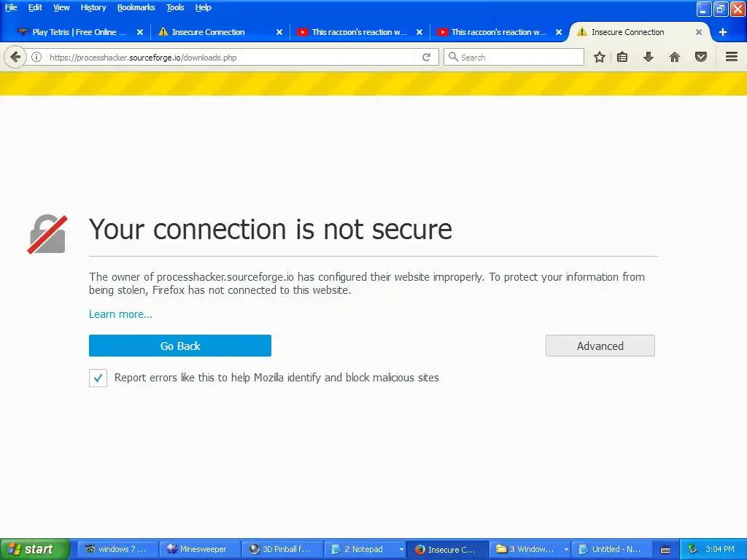Close the active Insecure Connection tab
The image size is (747, 560).
coord(698,32)
